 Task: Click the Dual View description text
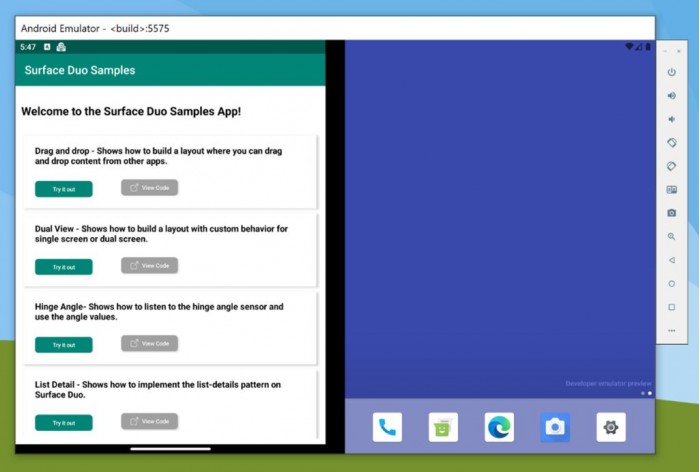(x=161, y=234)
